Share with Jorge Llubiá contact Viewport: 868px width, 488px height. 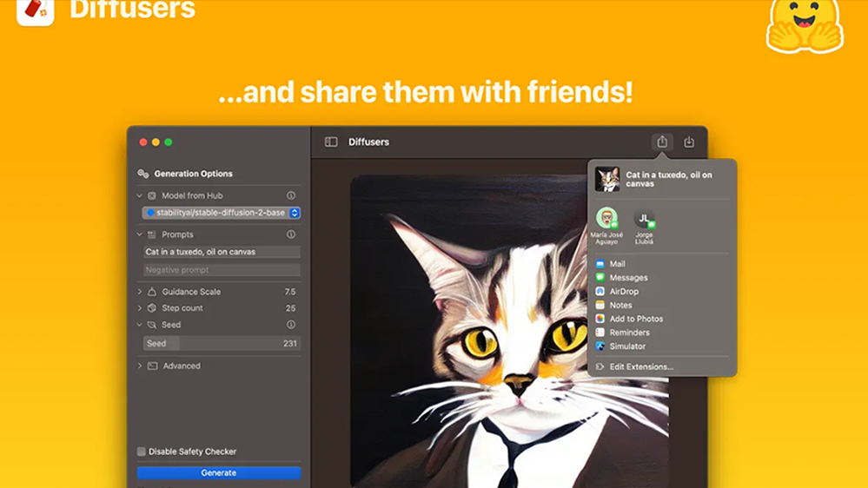645,227
